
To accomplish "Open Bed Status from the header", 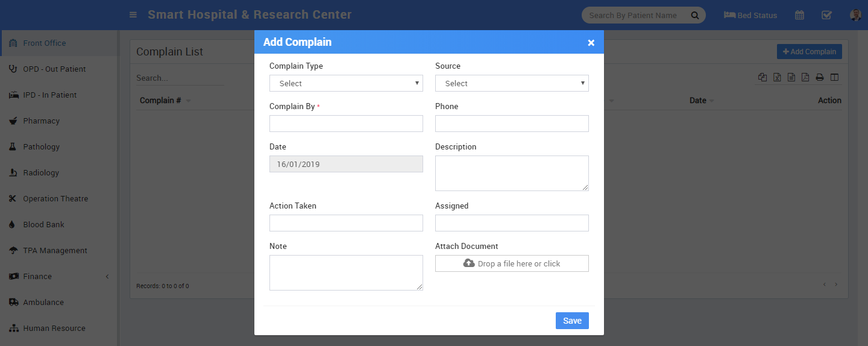I will (x=750, y=15).
